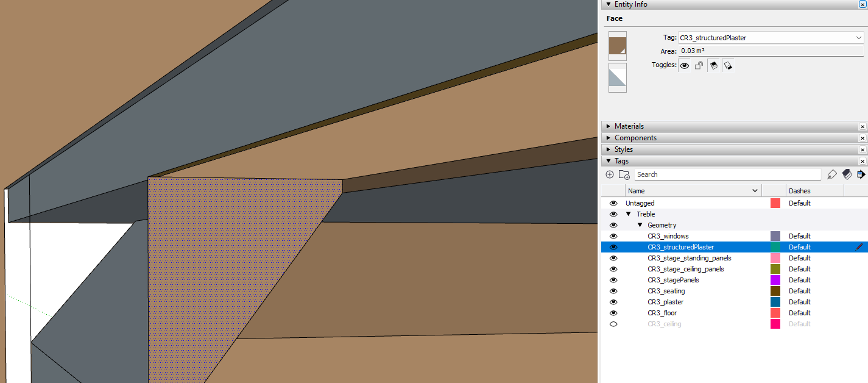Change the CR3_stagePanels color swatch
Image resolution: width=868 pixels, height=383 pixels.
click(x=775, y=280)
